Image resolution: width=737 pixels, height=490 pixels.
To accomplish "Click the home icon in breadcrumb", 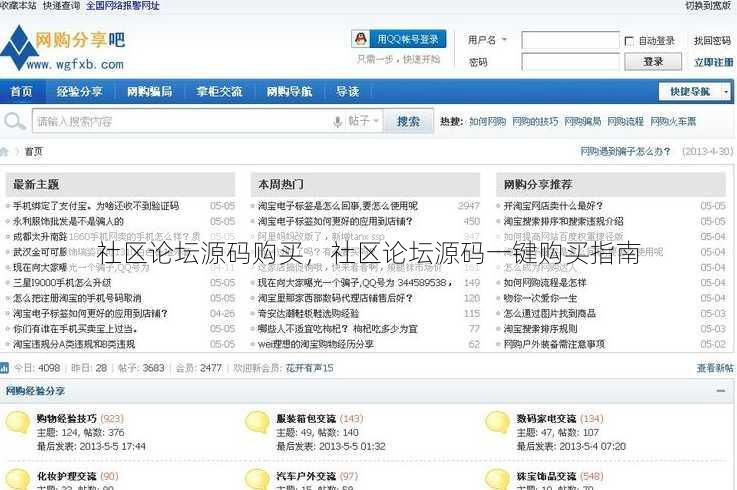I will (x=4, y=151).
